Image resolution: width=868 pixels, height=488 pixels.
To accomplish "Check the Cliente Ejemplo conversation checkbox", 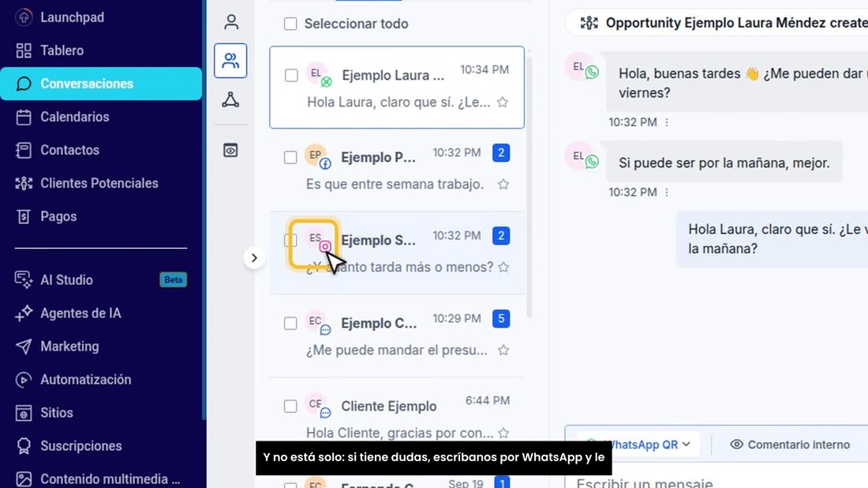I will [x=290, y=407].
